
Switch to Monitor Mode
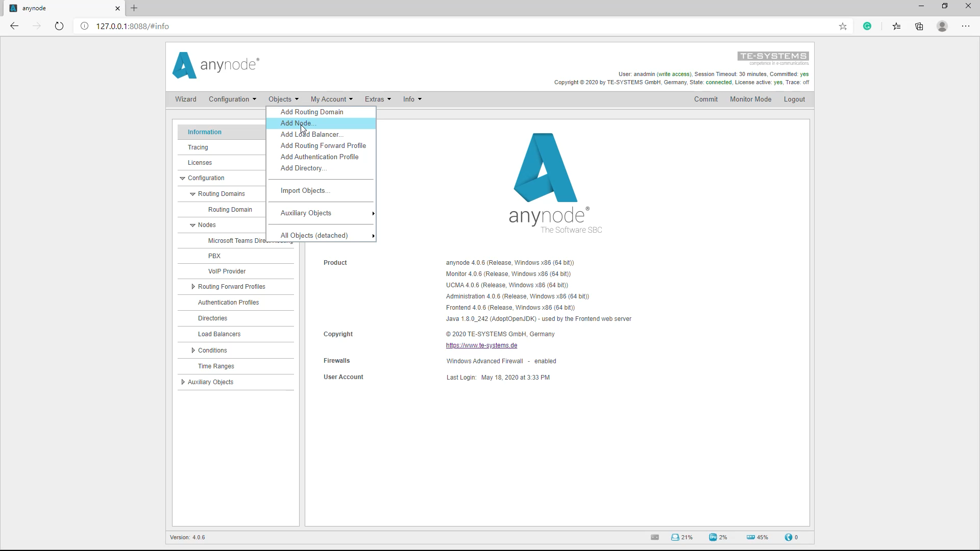pos(750,99)
